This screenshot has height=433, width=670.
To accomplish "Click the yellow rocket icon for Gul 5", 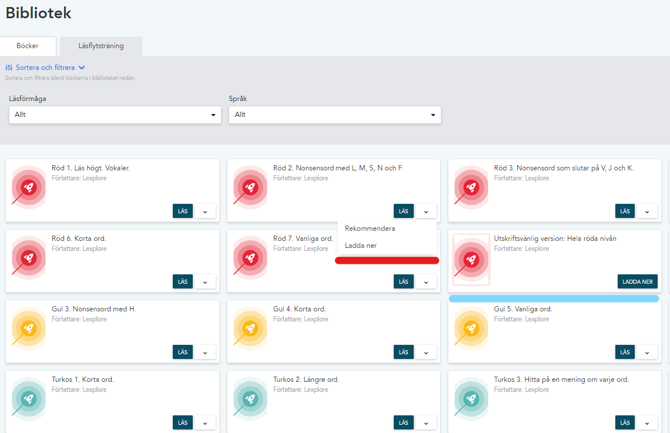I will coord(471,328).
